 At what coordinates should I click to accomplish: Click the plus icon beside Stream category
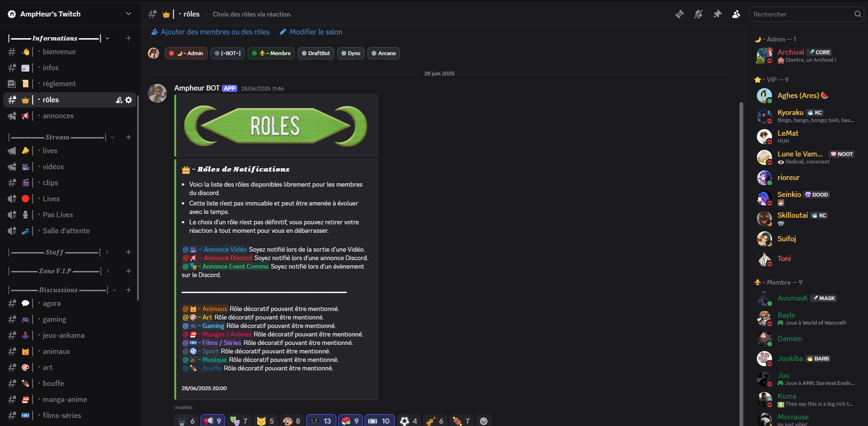point(129,137)
